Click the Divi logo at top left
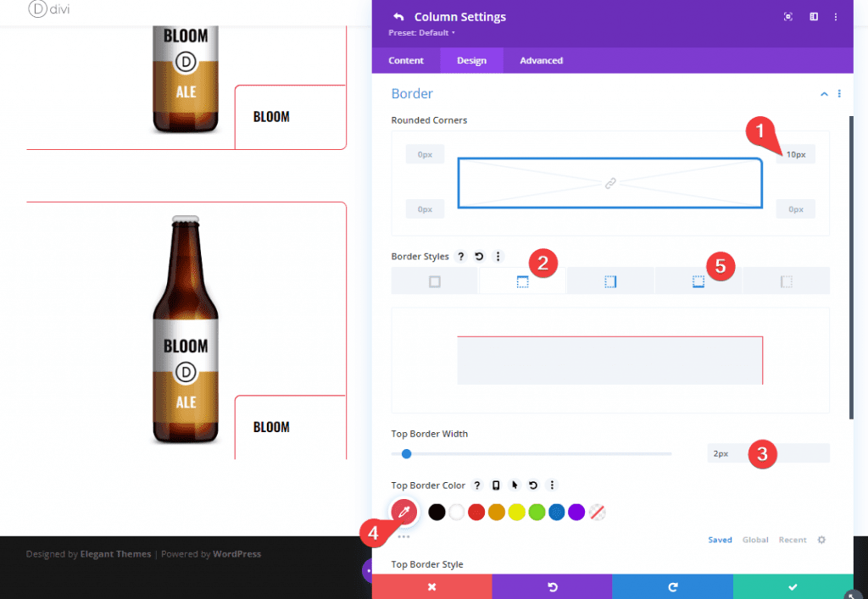 [x=48, y=8]
